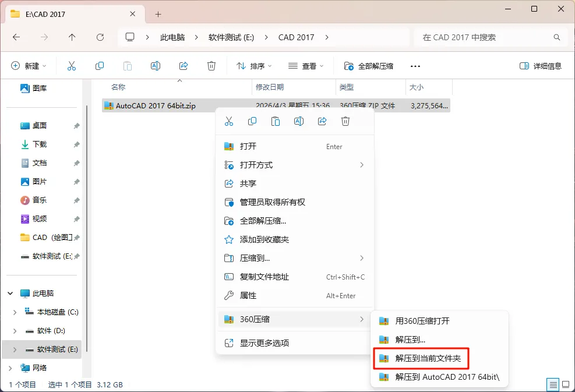
Task: Click the Delete icon in the context menu
Action: (345, 121)
